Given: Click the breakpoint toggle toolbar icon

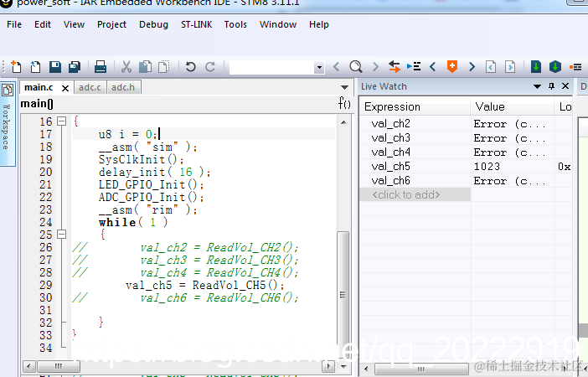Looking at the screenshot, I should (575, 67).
